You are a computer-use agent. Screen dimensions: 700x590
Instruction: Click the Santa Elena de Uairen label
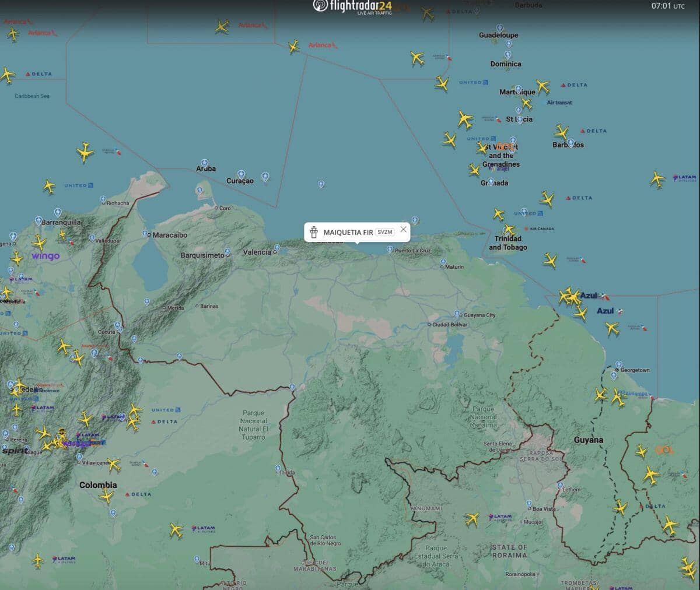click(498, 447)
